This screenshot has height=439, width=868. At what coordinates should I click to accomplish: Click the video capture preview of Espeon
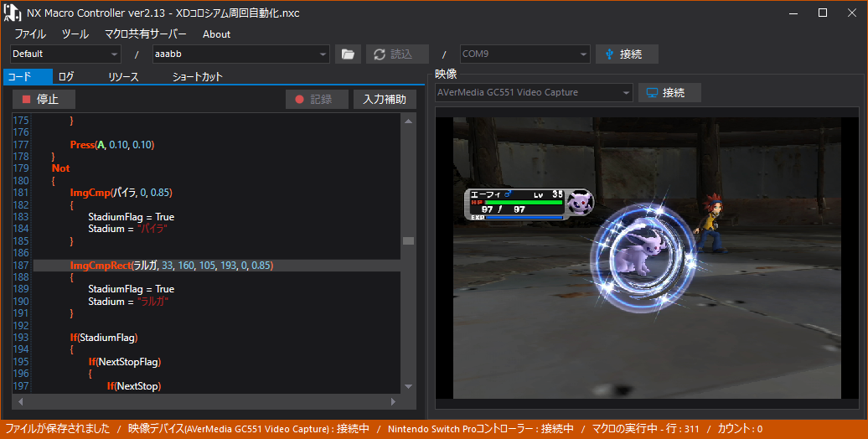click(647, 257)
